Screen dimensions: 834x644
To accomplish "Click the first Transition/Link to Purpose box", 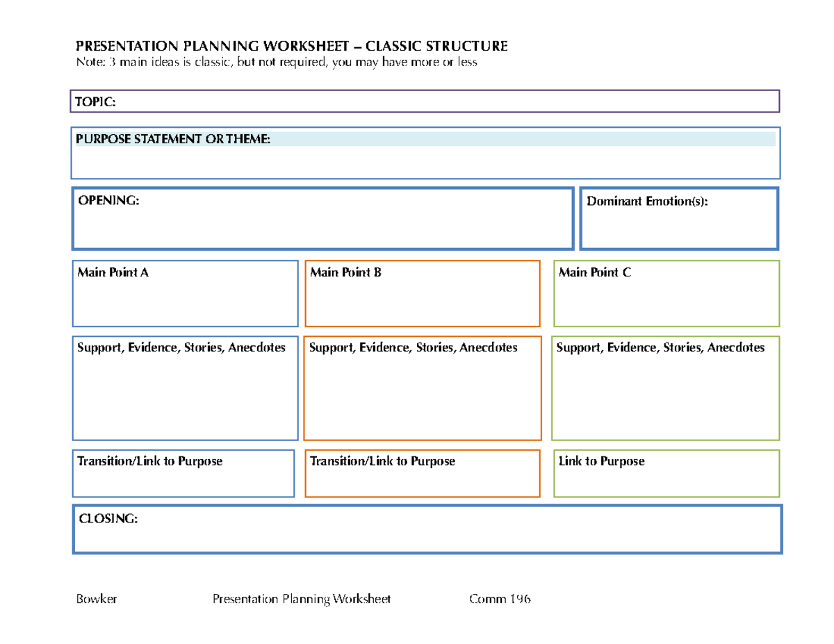I will [184, 473].
